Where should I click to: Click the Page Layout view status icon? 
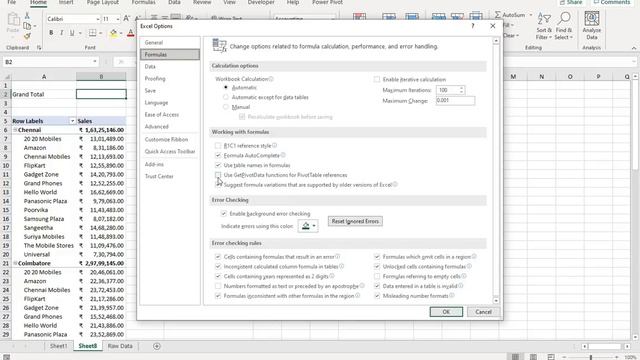point(533,357)
